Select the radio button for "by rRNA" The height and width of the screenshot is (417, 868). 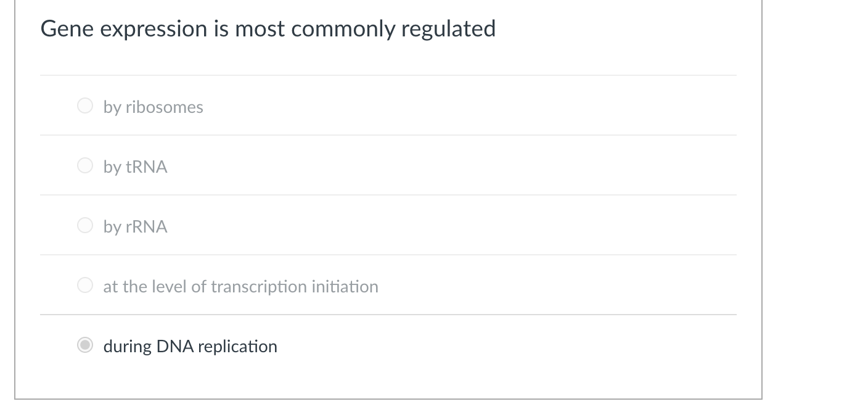[x=85, y=225]
